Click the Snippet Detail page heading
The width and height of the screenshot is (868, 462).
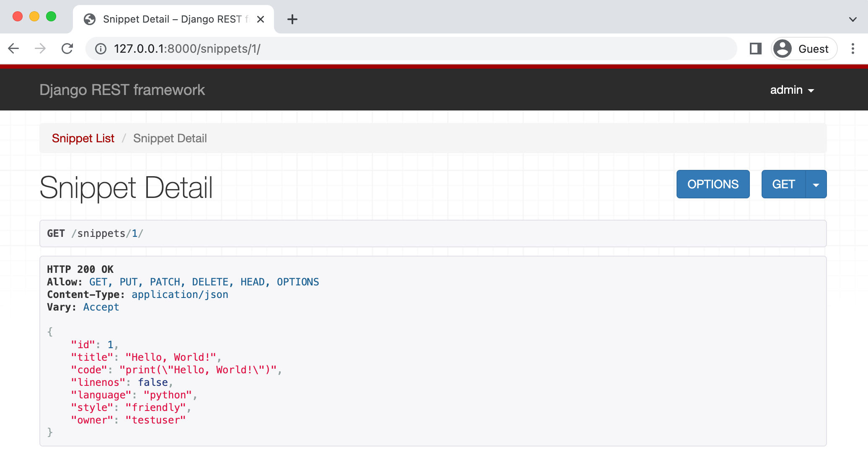126,187
